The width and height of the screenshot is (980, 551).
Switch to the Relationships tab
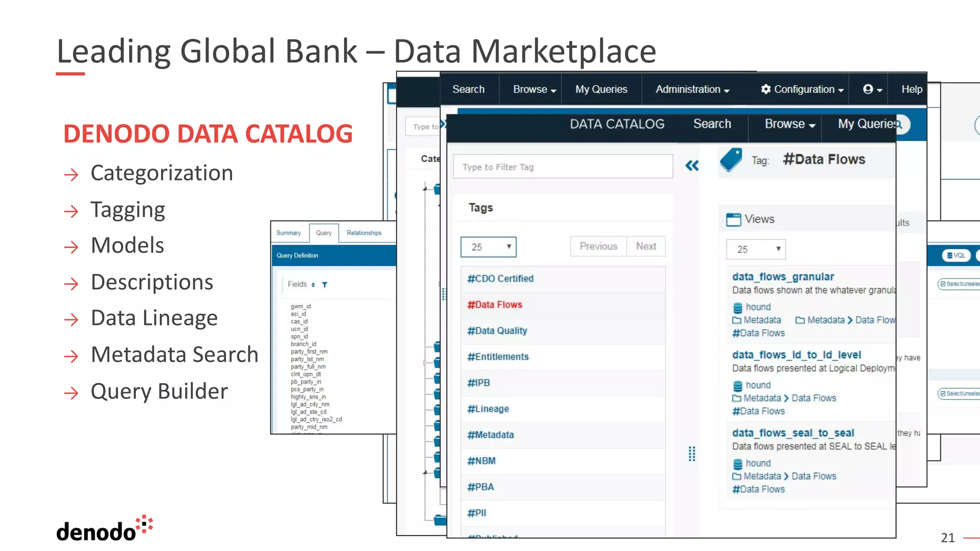tap(364, 233)
